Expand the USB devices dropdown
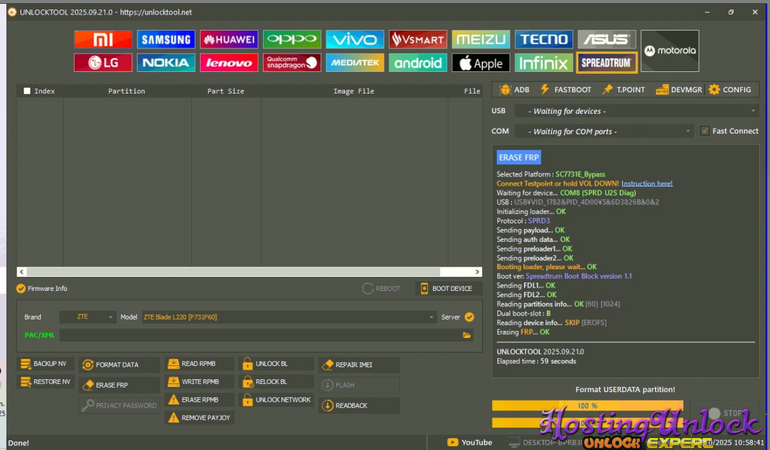 pyautogui.click(x=635, y=111)
